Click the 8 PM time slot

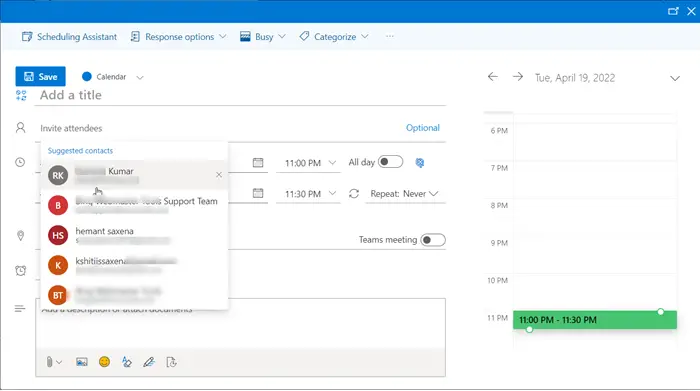[595, 217]
